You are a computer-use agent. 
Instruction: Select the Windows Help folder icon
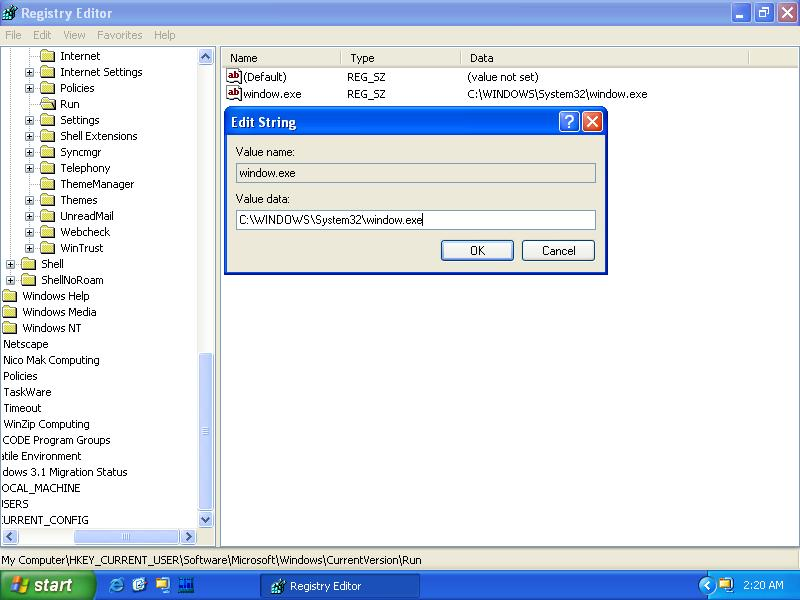coord(10,296)
